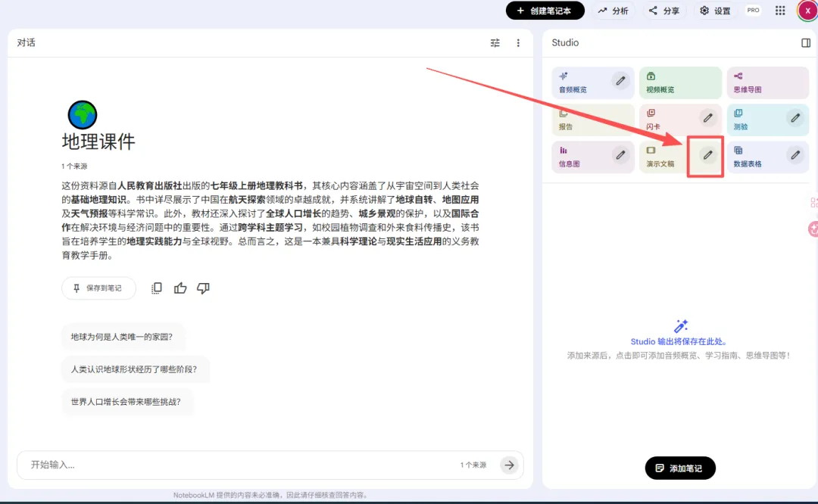Open the user account avatar
818x504 pixels.
(807, 11)
